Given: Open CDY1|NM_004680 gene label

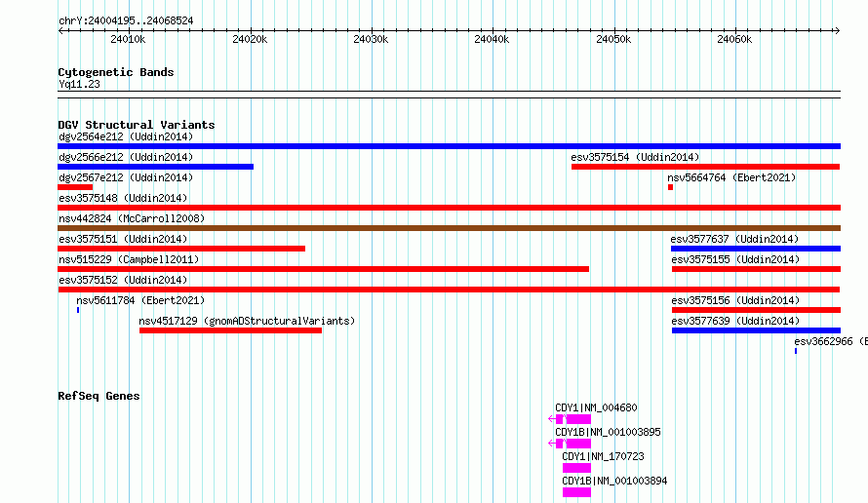Looking at the screenshot, I should coord(596,407).
